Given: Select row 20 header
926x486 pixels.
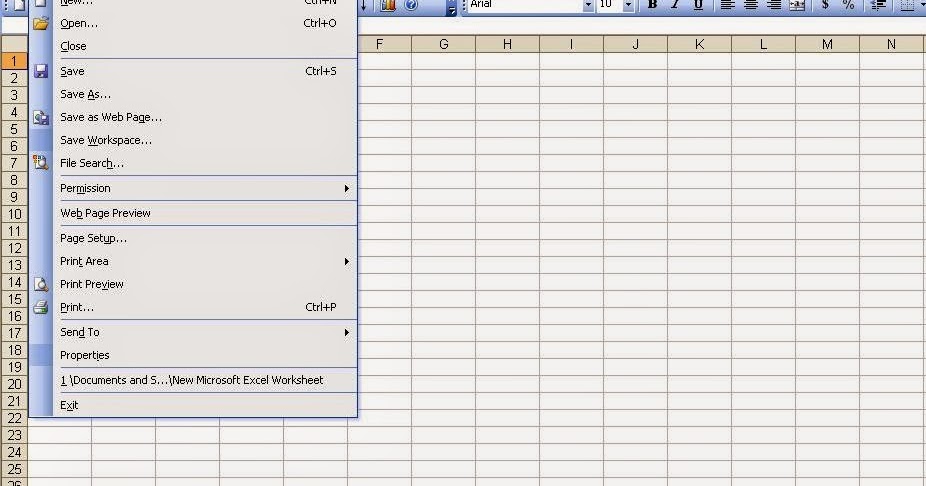Looking at the screenshot, I should pyautogui.click(x=14, y=384).
